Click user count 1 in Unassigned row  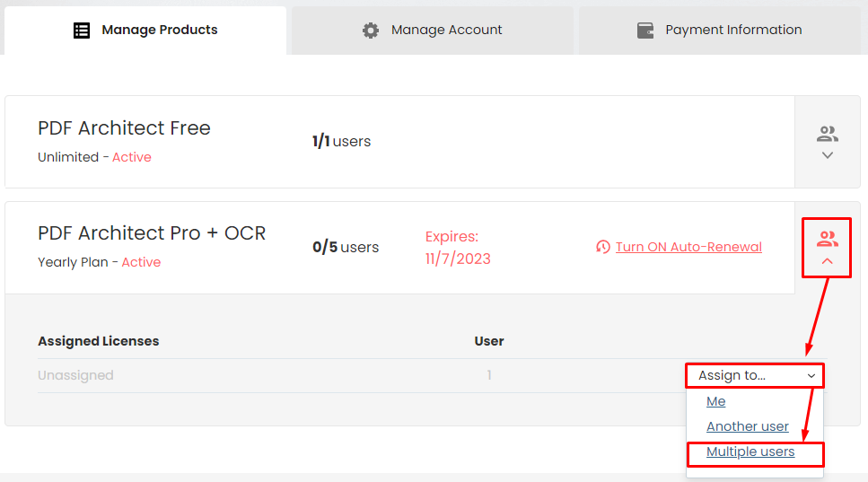point(489,375)
